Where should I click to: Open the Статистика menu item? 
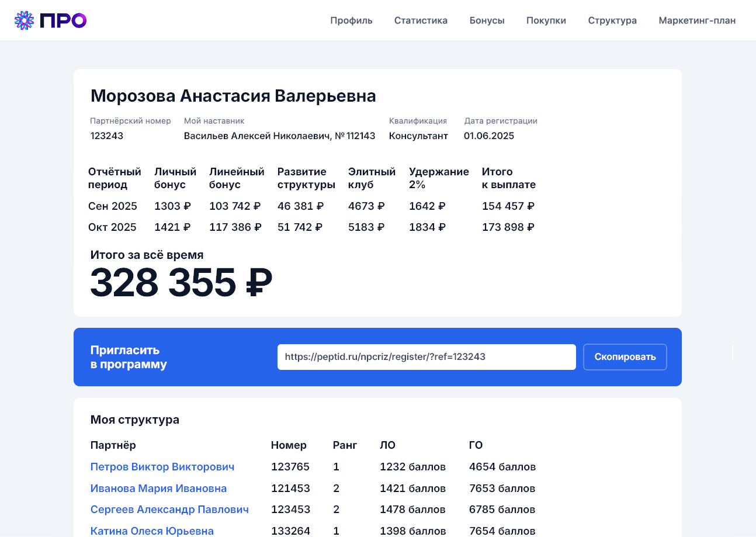[421, 20]
